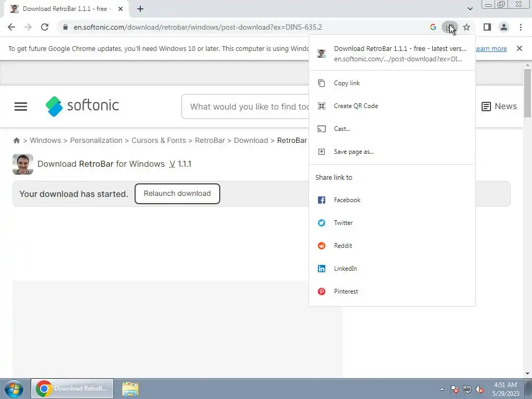Go to Download breadcrumb
Viewport: 532px width, 399px height.
[251, 140]
